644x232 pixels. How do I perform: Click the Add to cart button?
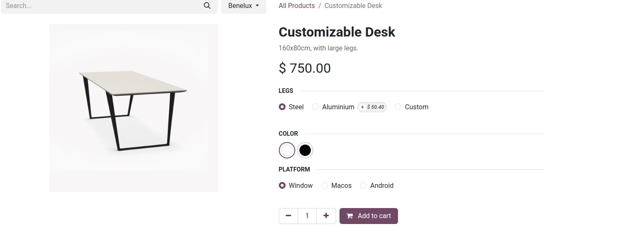[x=369, y=216]
